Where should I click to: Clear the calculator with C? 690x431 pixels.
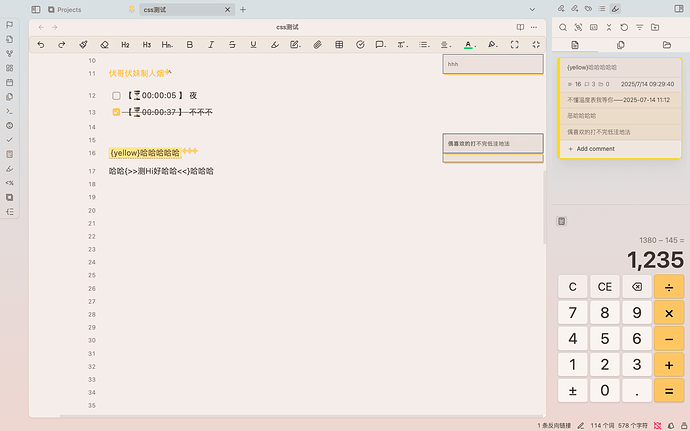[x=573, y=287]
